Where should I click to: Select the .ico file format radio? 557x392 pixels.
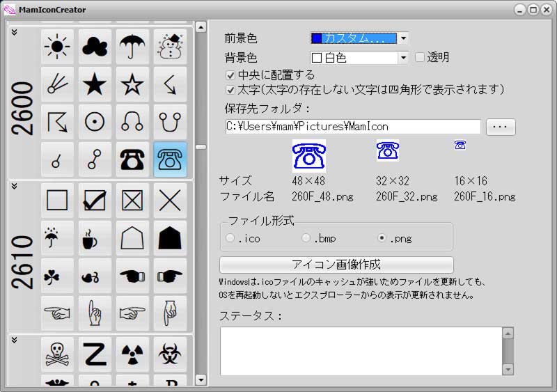coord(230,237)
